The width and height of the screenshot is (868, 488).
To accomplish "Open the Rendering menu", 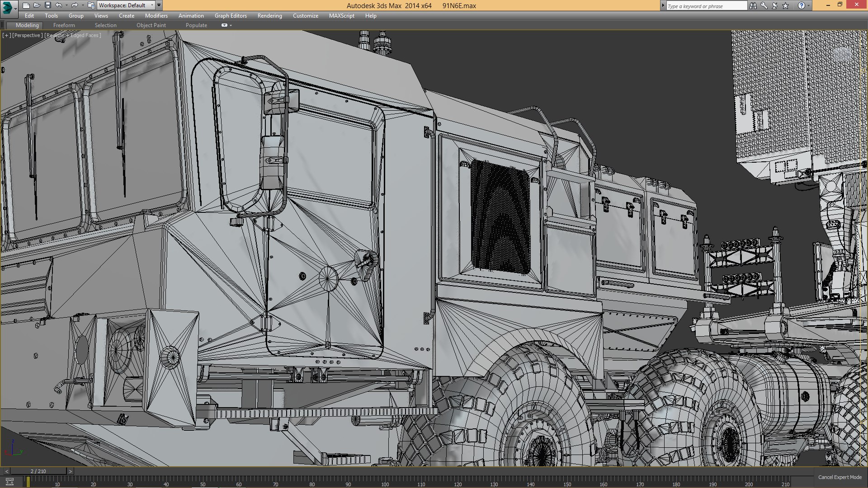I will [270, 16].
